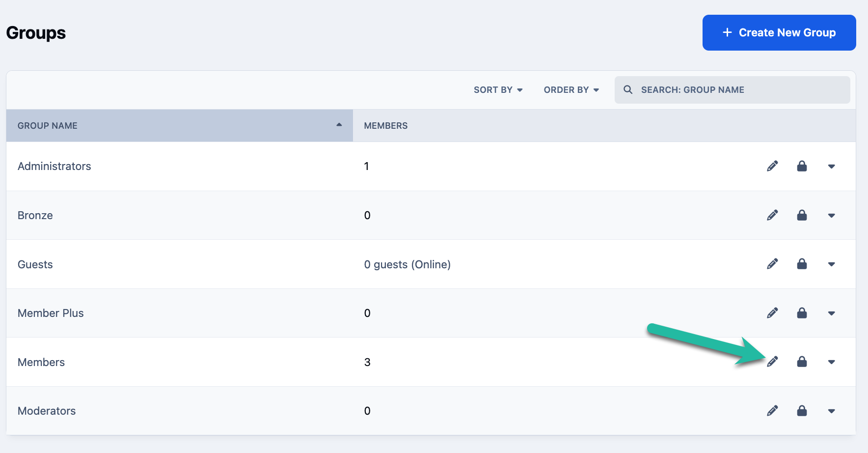Click the Bronze group name
The width and height of the screenshot is (868, 453).
[35, 215]
